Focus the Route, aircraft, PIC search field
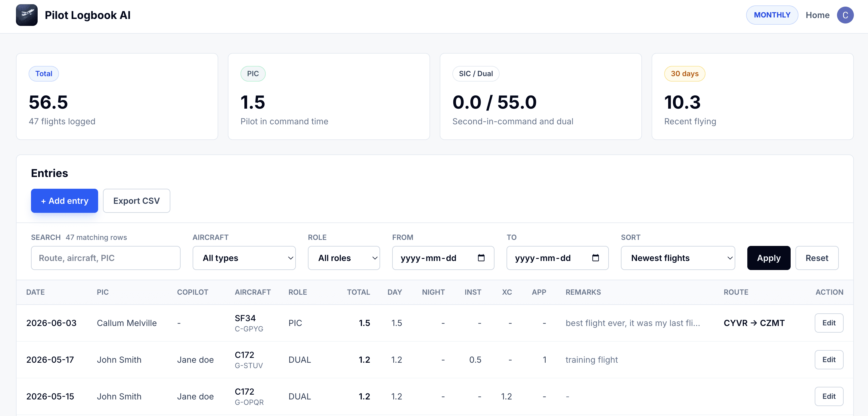The height and width of the screenshot is (416, 868). pyautogui.click(x=105, y=258)
